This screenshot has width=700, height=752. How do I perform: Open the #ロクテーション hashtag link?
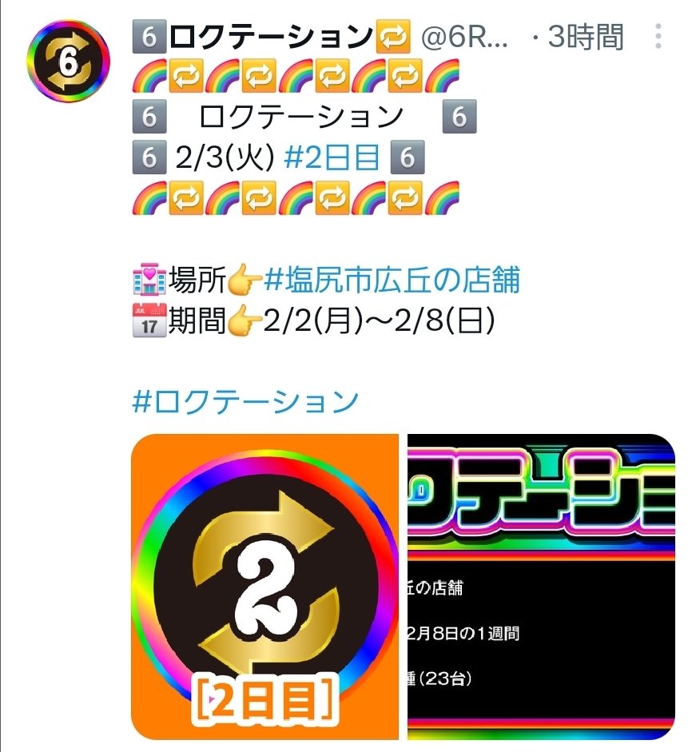(x=245, y=402)
